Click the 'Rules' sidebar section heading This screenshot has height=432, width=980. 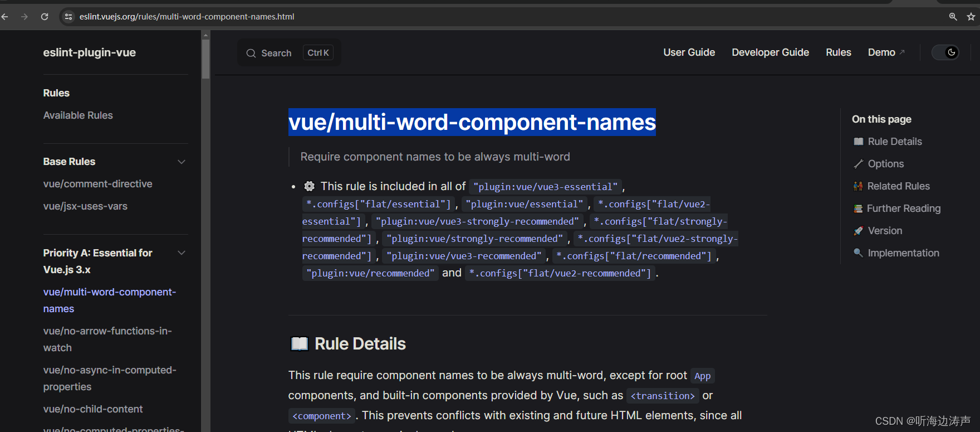56,93
